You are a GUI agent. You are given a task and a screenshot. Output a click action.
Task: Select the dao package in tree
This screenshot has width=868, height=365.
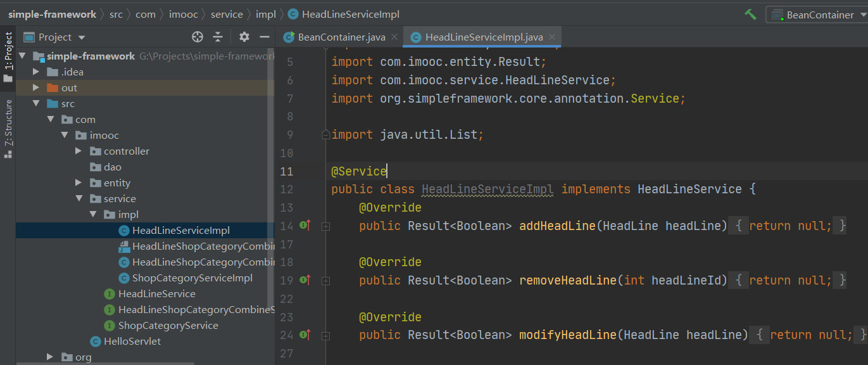113,167
